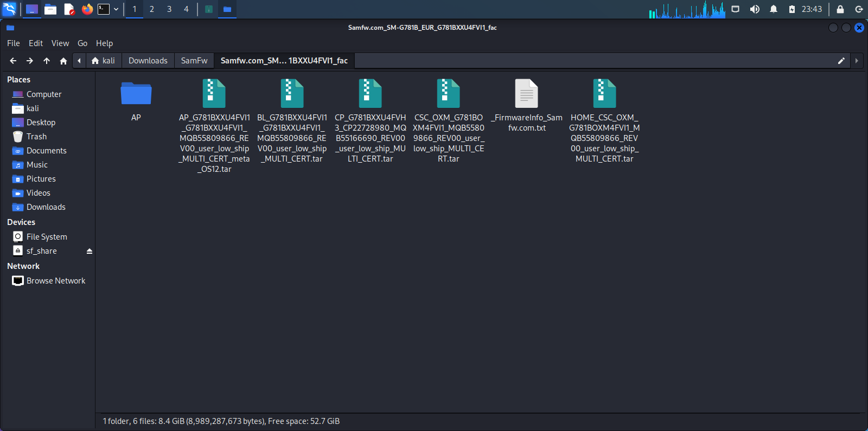
Task: Navigate to Downloads in the path bar
Action: 148,61
